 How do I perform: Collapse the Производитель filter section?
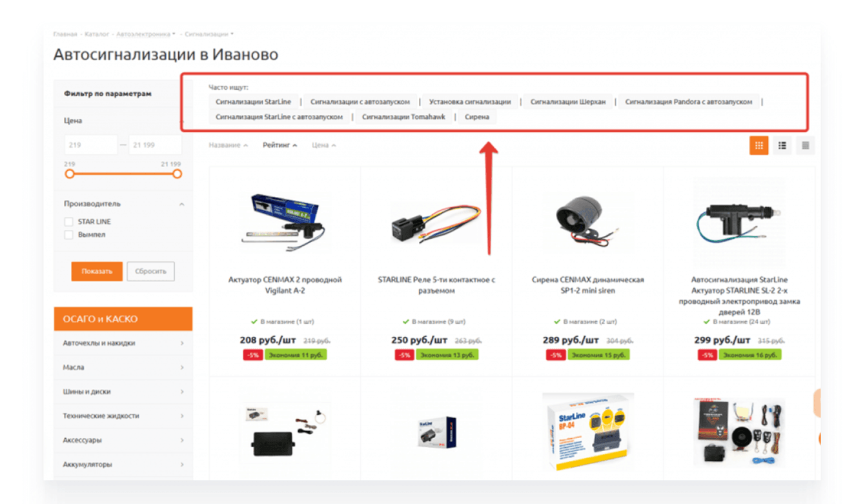pos(181,205)
